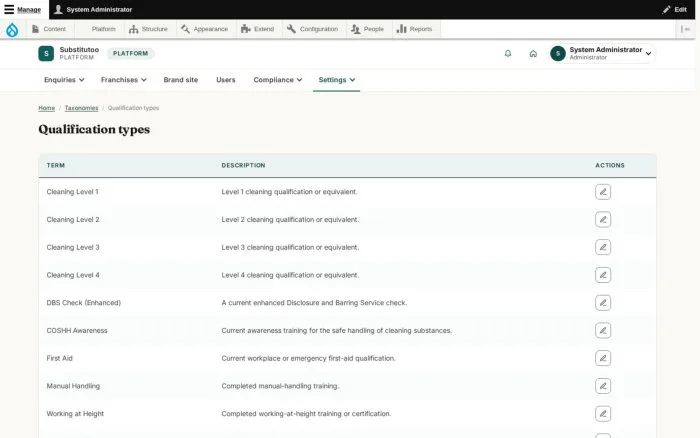Follow the Taxonomies breadcrumb link
Screen dimensions: 700x438
[x=81, y=108]
